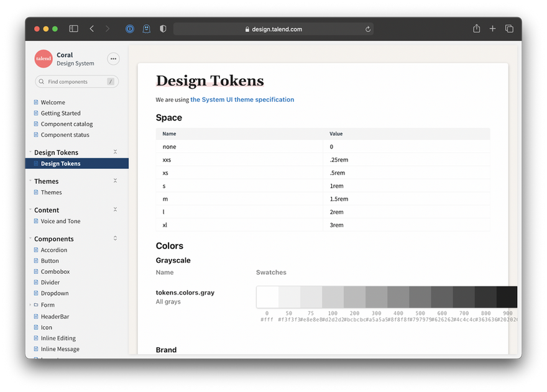The image size is (547, 392).
Task: Click the Share icon in the toolbar
Action: tap(477, 29)
